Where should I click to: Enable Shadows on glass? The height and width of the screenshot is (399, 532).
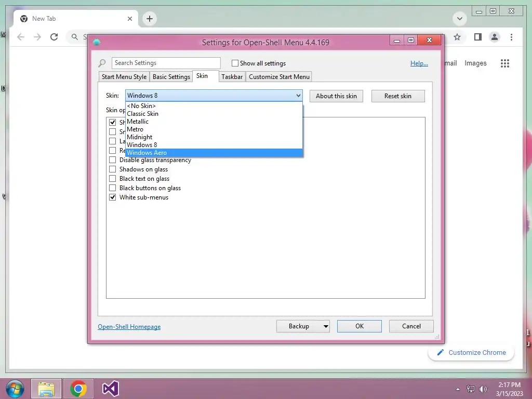point(112,169)
